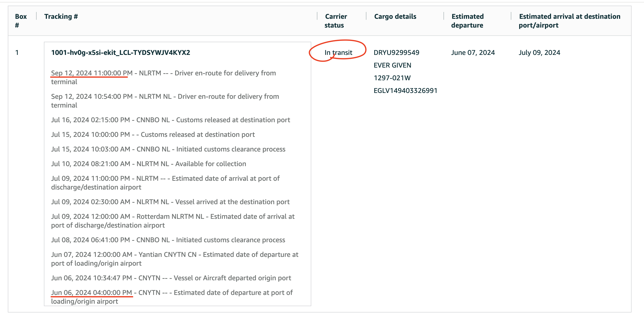Click Sep 12 11:00:00 PM tracking event
The height and width of the screenshot is (322, 644).
[163, 73]
